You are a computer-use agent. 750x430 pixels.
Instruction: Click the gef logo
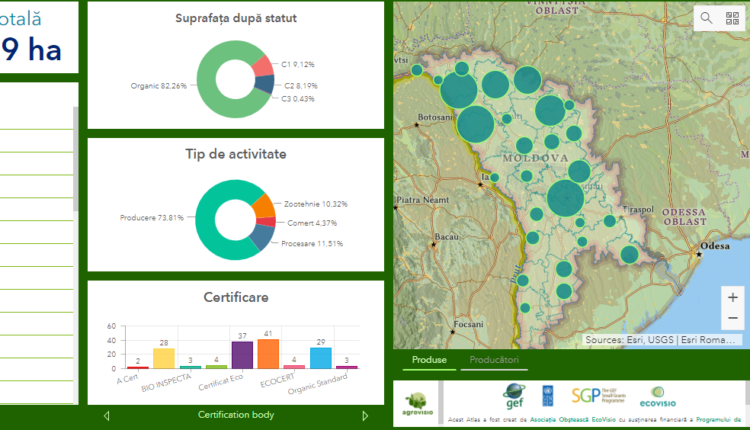(514, 396)
